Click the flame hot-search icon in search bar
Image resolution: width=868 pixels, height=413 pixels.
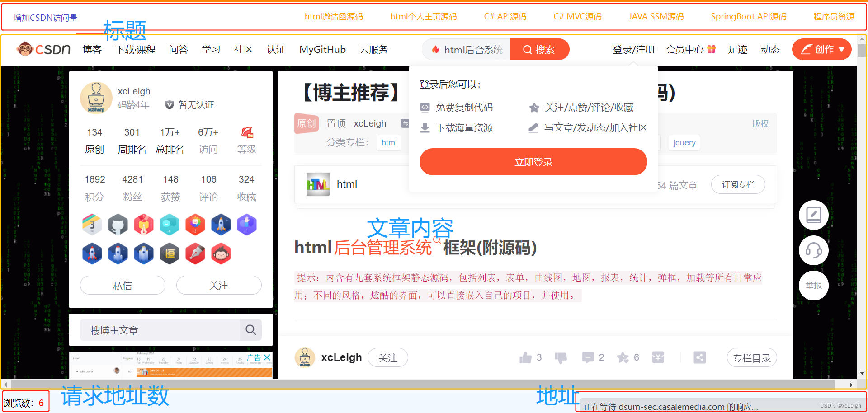(435, 50)
